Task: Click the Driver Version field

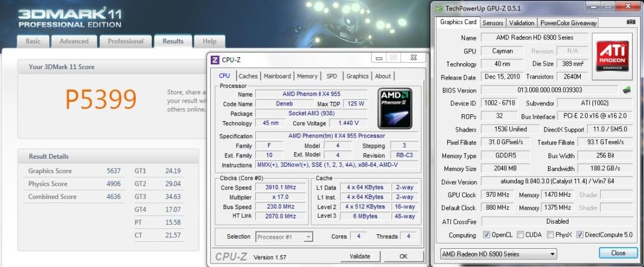Action: click(x=557, y=182)
